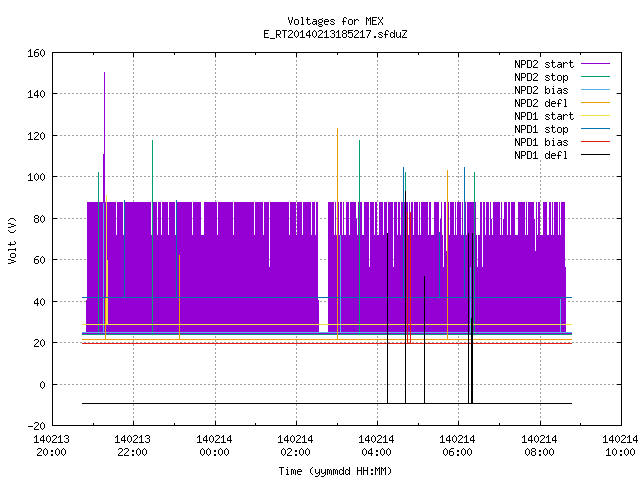Click the 60 y-axis tick label
Viewport: 640px width, 480px height.
pyautogui.click(x=39, y=260)
